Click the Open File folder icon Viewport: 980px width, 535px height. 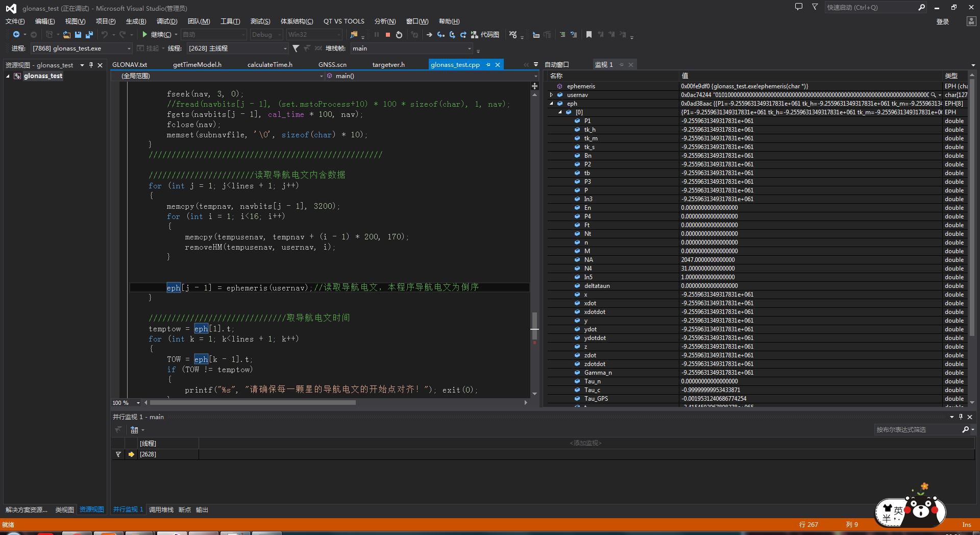(66, 35)
